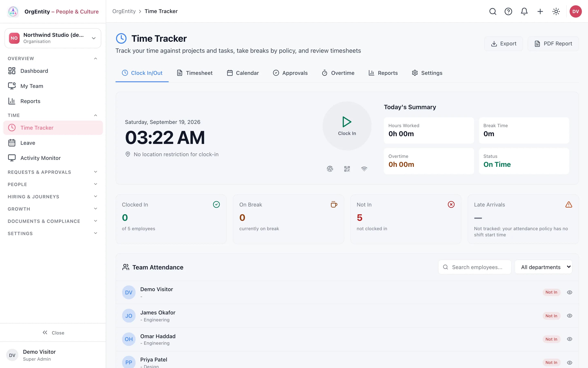This screenshot has width=588, height=368.
Task: Click the help question mark icon
Action: 508,11
